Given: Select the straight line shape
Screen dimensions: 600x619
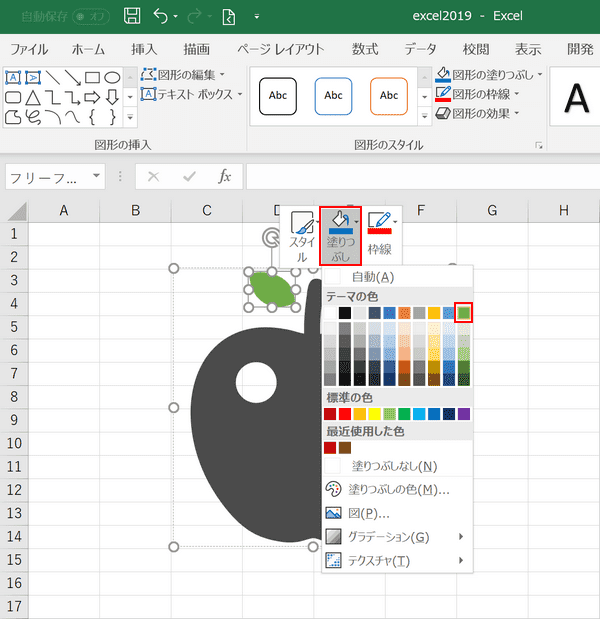Looking at the screenshot, I should click(x=52, y=77).
